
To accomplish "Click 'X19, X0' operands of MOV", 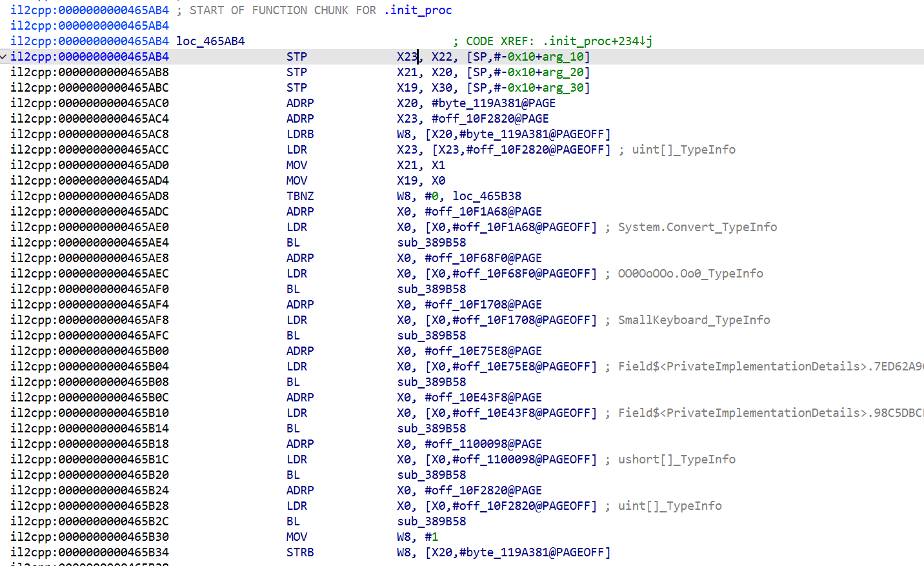I will click(x=421, y=181).
